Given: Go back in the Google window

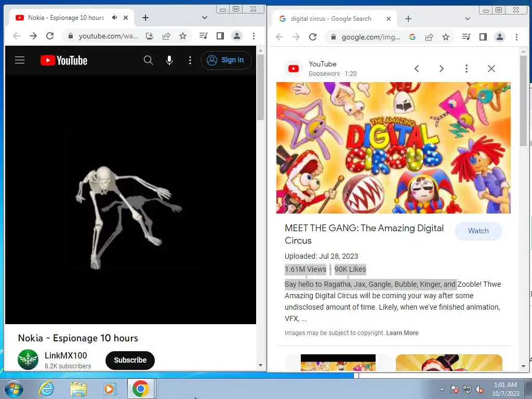Looking at the screenshot, I should pos(280,37).
